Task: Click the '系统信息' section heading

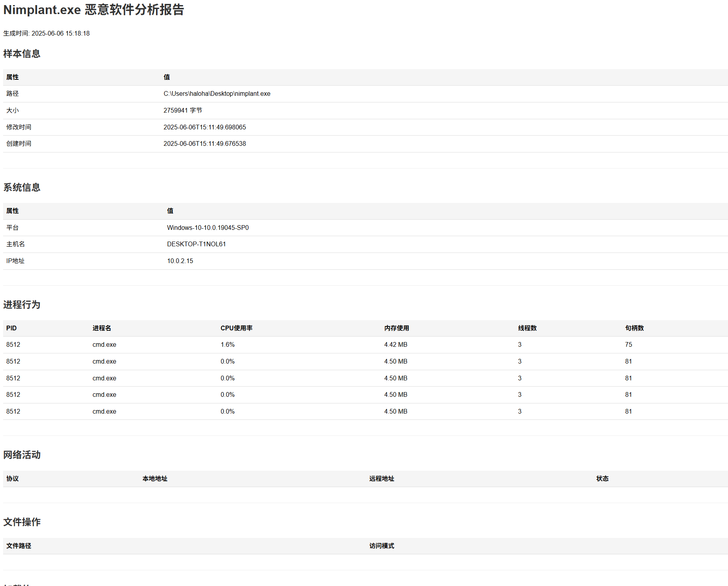Action: coord(22,187)
